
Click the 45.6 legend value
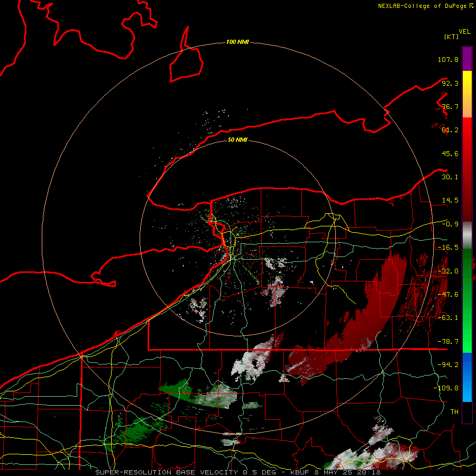(450, 153)
